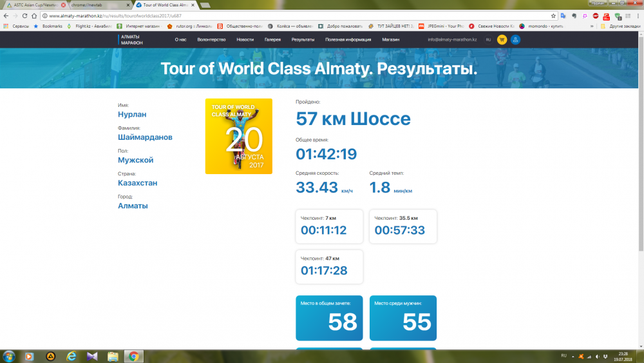644x363 pixels.
Task: Click the Windows Start button
Action: 9,356
